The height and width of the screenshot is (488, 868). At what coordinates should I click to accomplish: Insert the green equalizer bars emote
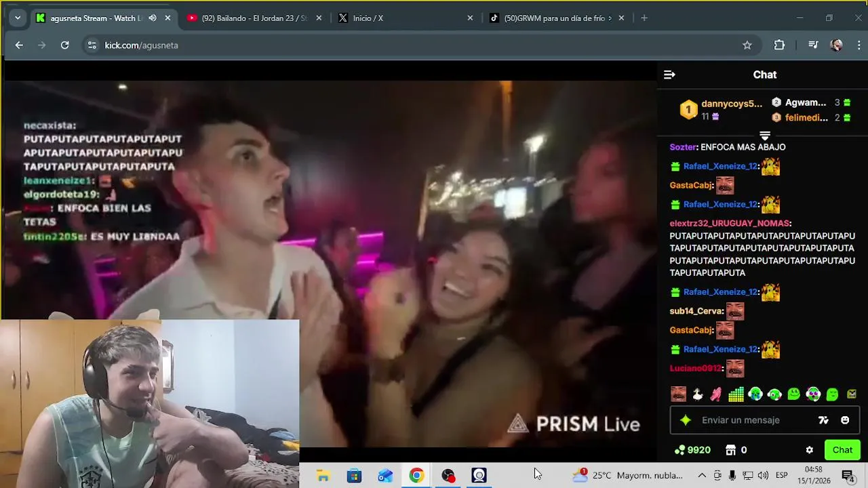[x=736, y=394]
